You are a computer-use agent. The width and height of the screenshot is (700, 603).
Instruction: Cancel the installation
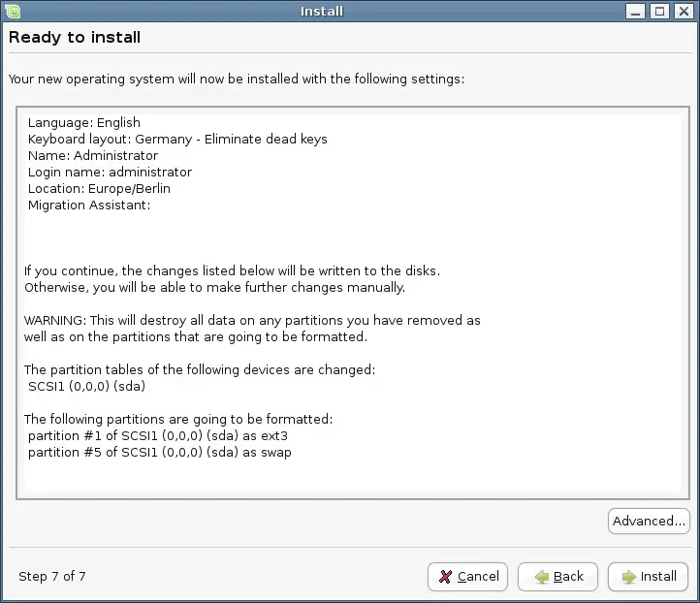pos(467,577)
